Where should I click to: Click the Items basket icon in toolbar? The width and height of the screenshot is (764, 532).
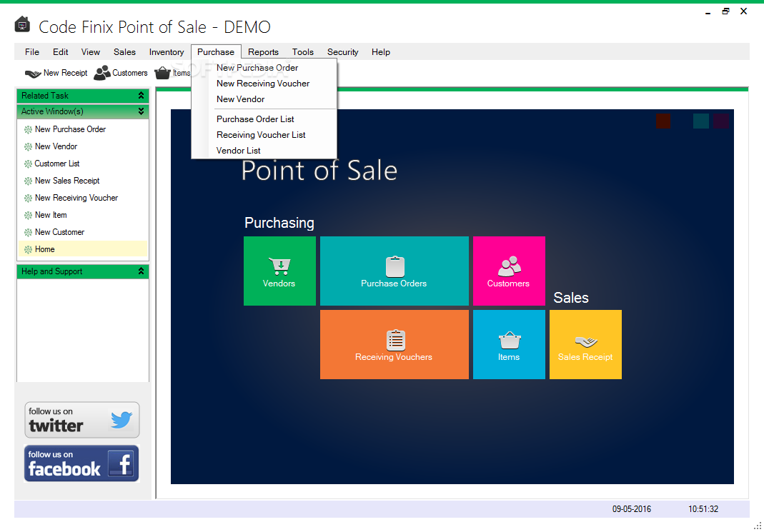pyautogui.click(x=162, y=73)
